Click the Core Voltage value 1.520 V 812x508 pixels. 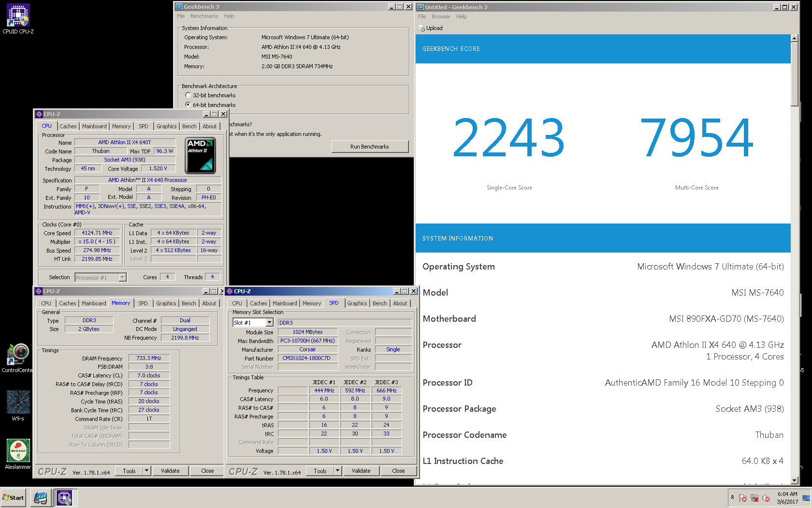coord(158,168)
